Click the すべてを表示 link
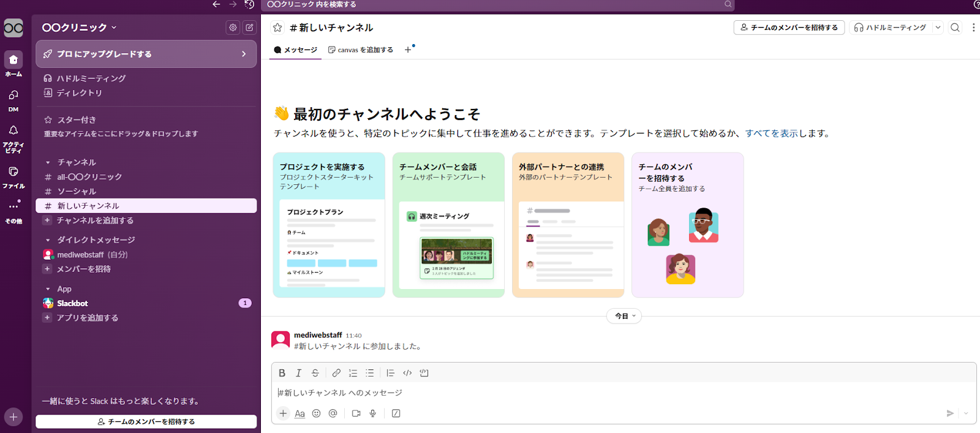The height and width of the screenshot is (433, 980). [x=771, y=133]
